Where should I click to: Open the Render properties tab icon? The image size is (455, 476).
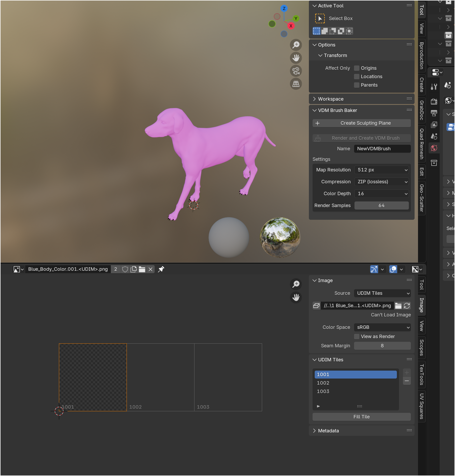coord(434,101)
